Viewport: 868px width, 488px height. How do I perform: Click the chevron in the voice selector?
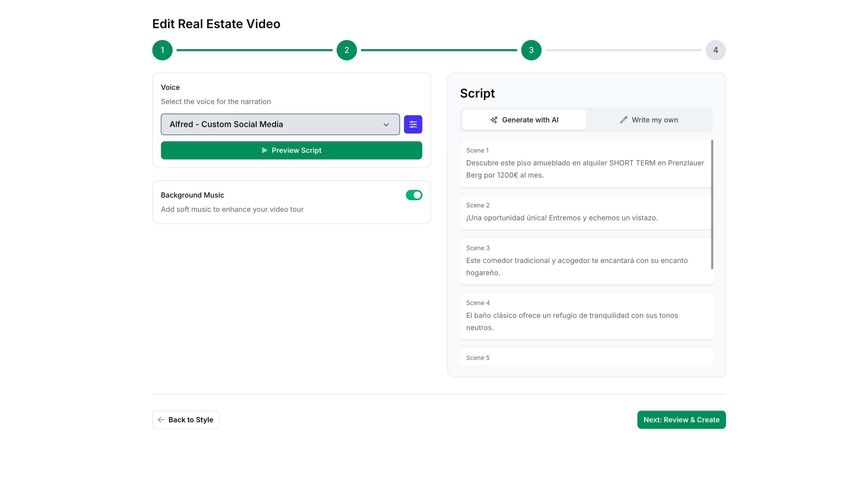386,124
